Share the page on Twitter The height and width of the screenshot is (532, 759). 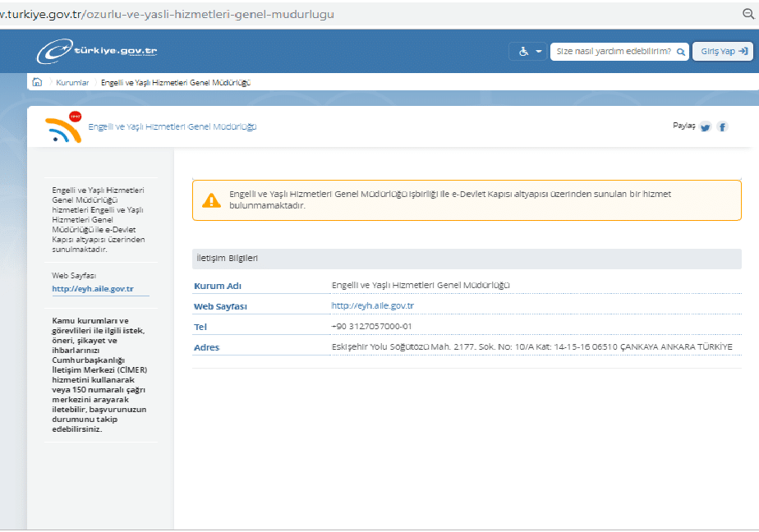tap(706, 127)
